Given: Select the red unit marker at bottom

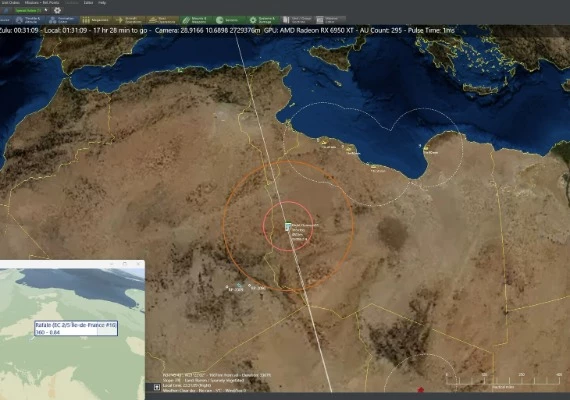Looking at the screenshot, I should [421, 390].
